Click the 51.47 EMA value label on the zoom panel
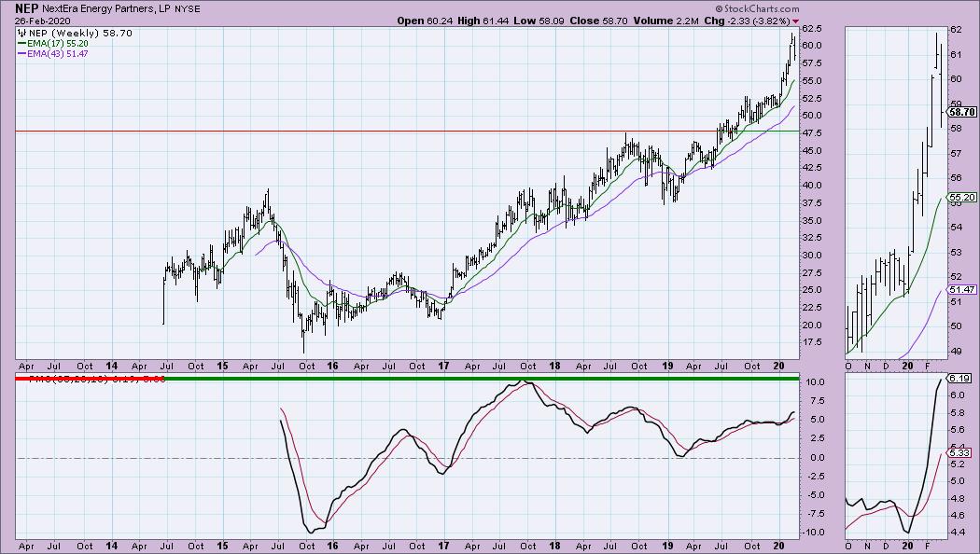980x554 pixels. pos(961,290)
